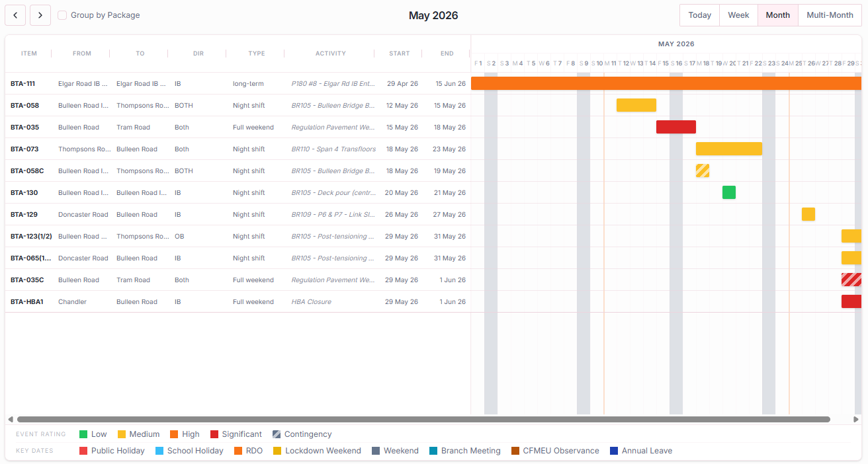
Task: Click the Low rating legend swatch
Action: point(83,434)
